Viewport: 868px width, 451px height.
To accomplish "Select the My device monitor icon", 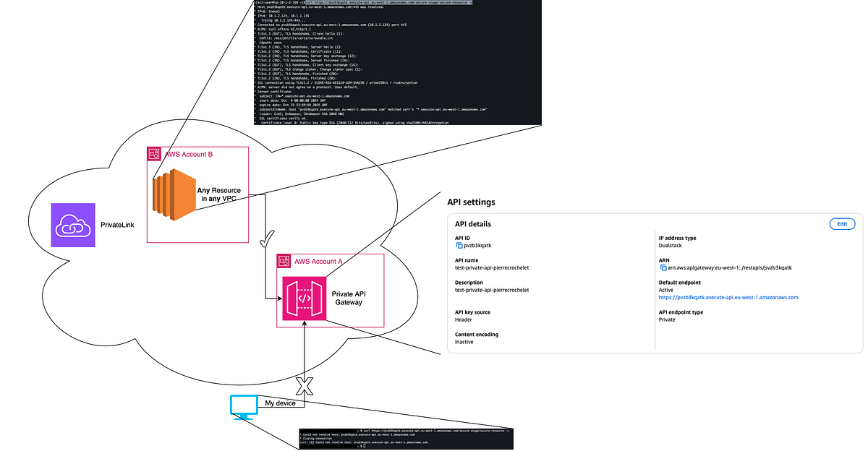I will pyautogui.click(x=243, y=407).
